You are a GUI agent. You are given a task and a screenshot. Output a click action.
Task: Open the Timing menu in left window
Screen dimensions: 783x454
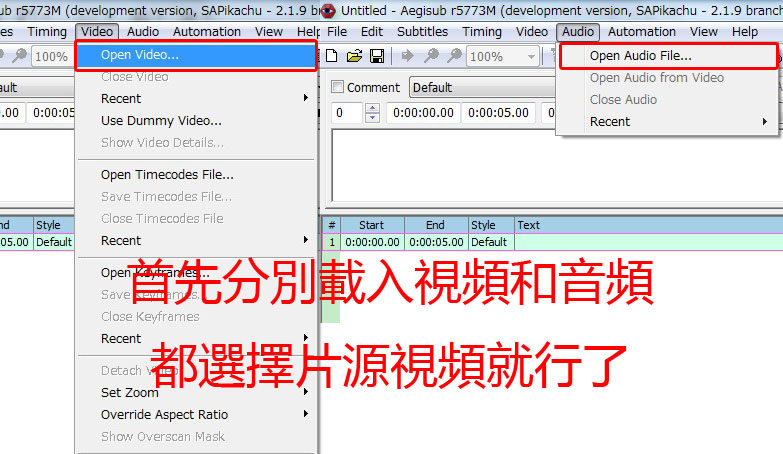coord(47,31)
